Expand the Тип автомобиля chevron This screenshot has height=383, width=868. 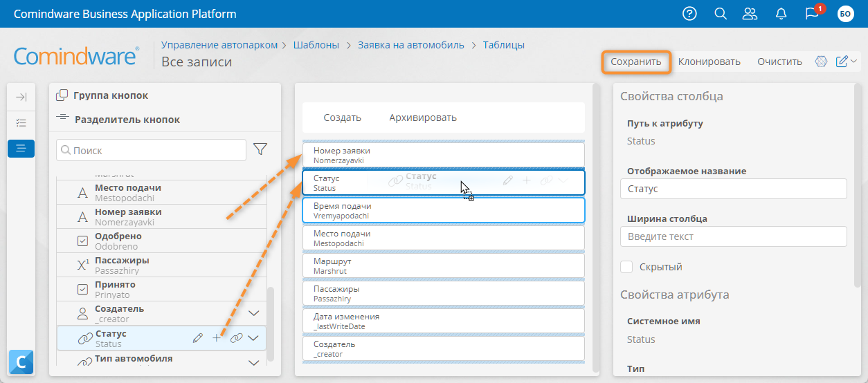[253, 362]
